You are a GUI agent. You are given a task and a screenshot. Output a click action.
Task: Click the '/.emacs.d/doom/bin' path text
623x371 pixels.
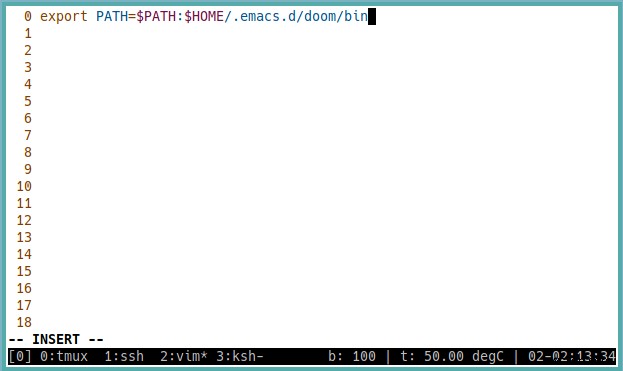click(296, 16)
